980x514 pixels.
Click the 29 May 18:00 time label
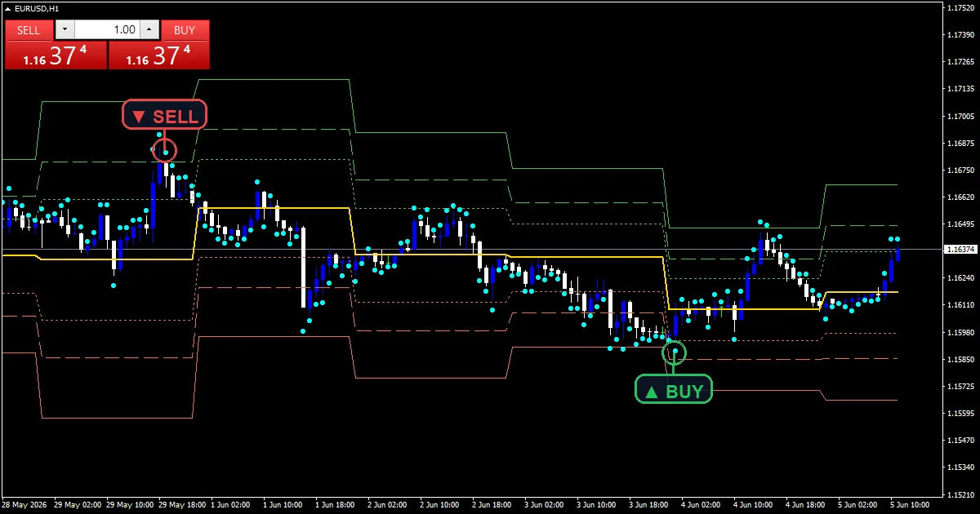pos(183,505)
